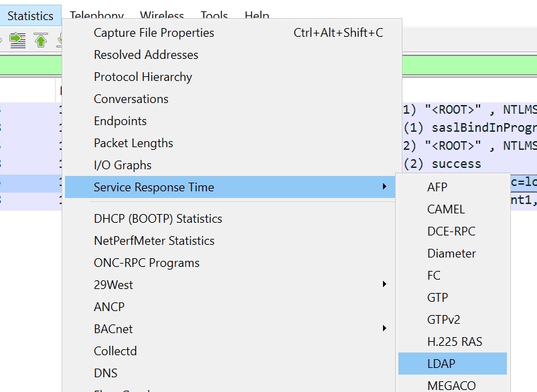Open the Tools menu
Viewport: 537px width, 392px height.
214,14
